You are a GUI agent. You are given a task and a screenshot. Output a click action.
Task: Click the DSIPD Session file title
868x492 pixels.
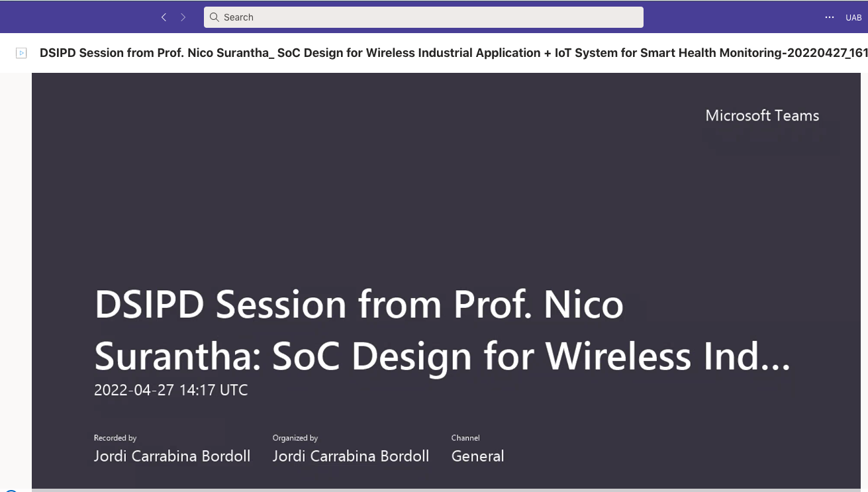pos(454,53)
